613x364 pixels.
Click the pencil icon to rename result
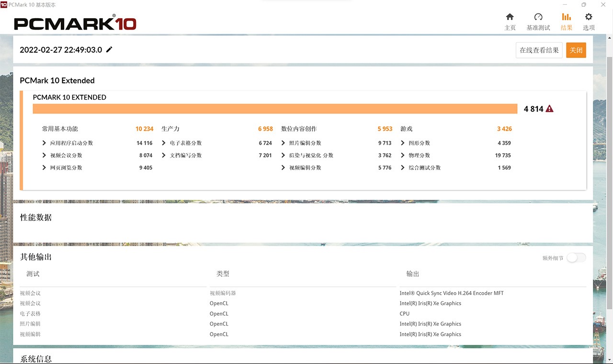pos(109,49)
